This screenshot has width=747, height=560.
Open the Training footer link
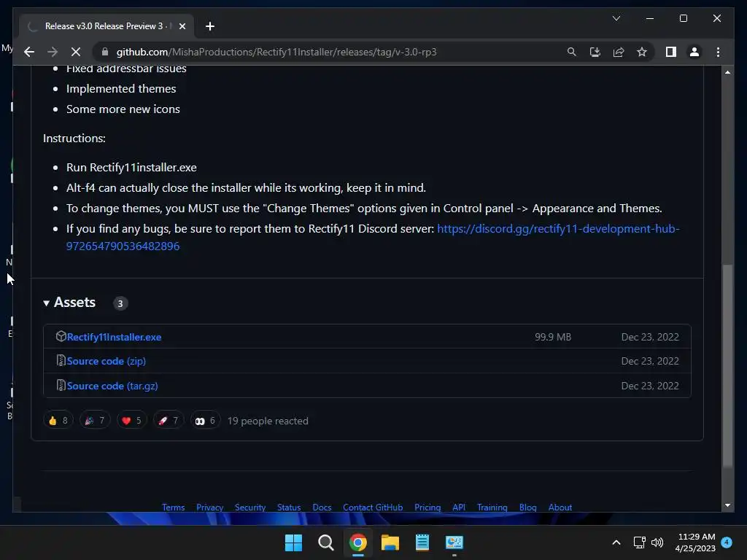[x=492, y=507]
